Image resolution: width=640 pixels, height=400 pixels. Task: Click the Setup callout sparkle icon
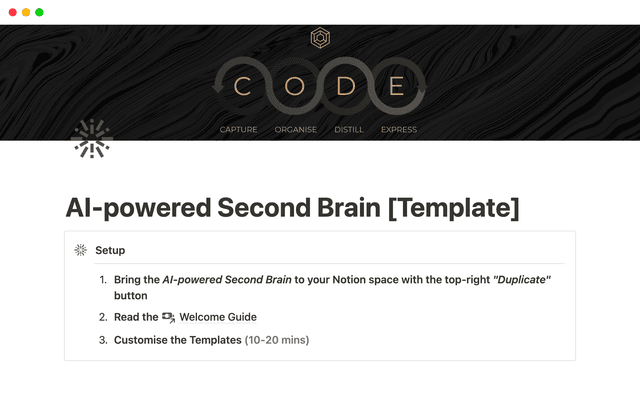[x=81, y=250]
